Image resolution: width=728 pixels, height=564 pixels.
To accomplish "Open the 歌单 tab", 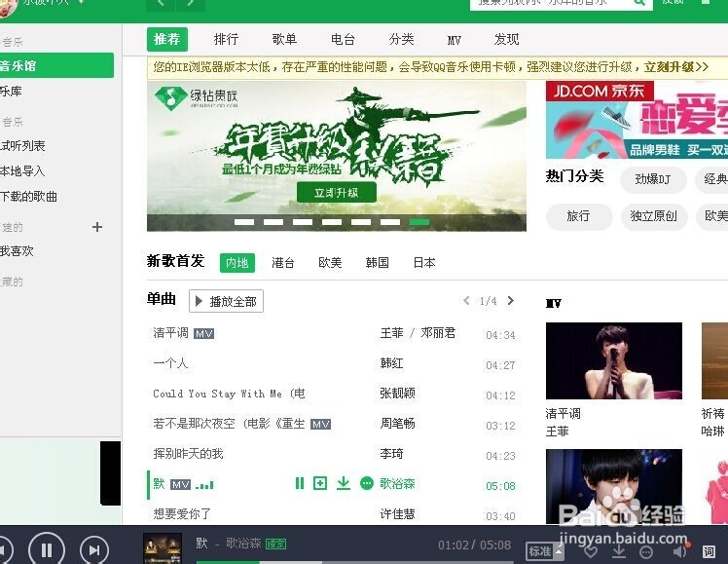I will point(284,40).
